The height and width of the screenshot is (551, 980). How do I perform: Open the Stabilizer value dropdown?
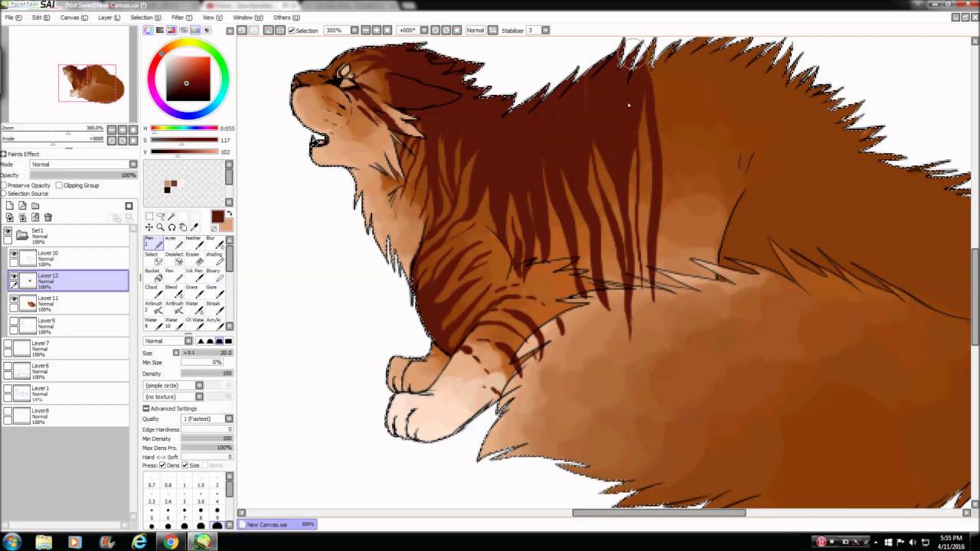545,30
